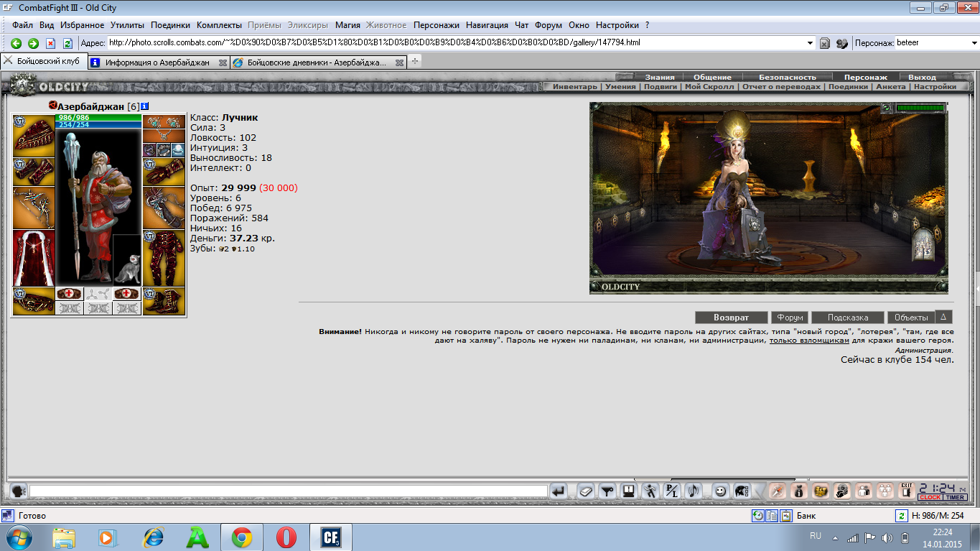980x551 pixels.
Task: Focus the chat message input field
Action: [x=289, y=491]
